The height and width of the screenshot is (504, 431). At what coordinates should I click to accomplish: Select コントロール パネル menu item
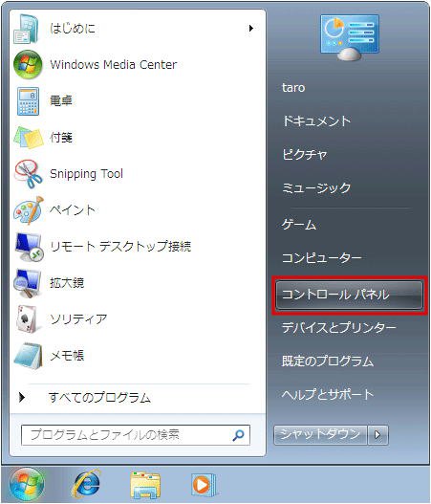[350, 295]
